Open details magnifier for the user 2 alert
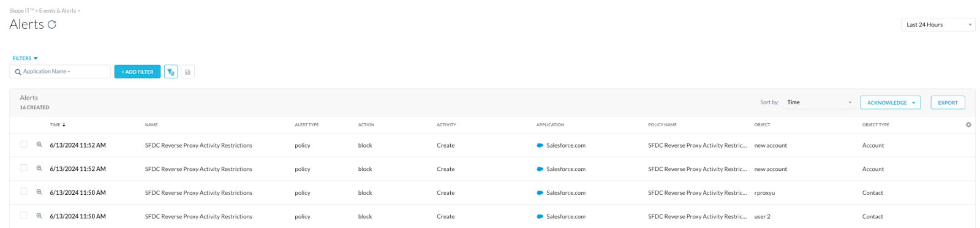 (x=39, y=216)
